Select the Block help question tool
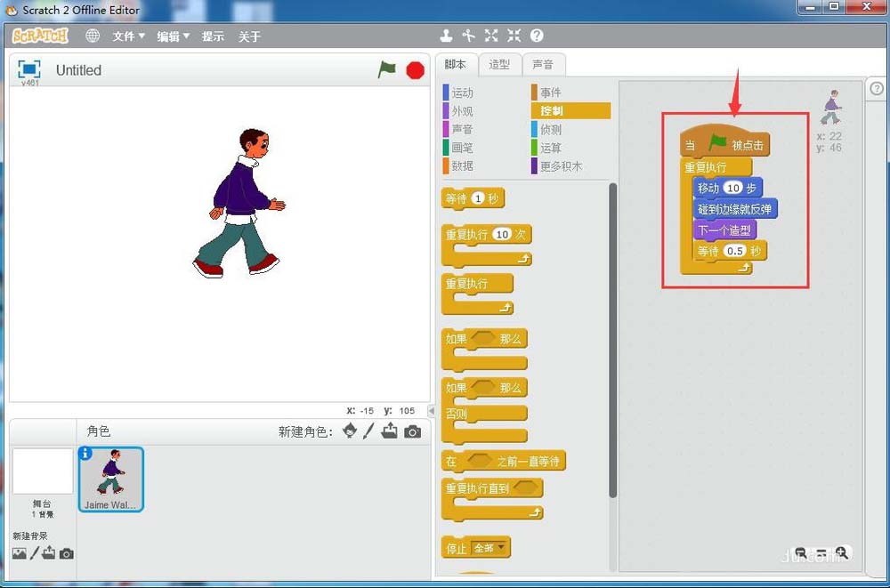This screenshot has width=890, height=588. click(537, 36)
